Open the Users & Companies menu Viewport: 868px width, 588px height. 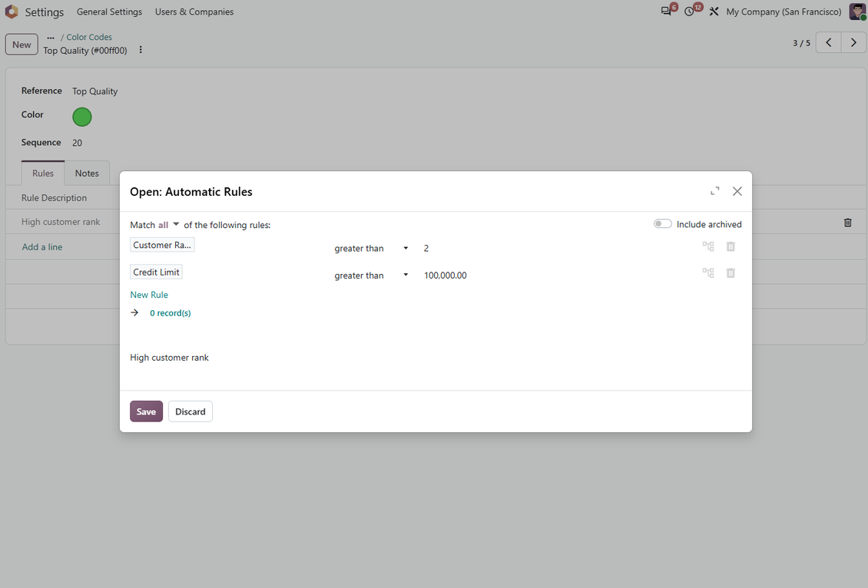point(194,12)
